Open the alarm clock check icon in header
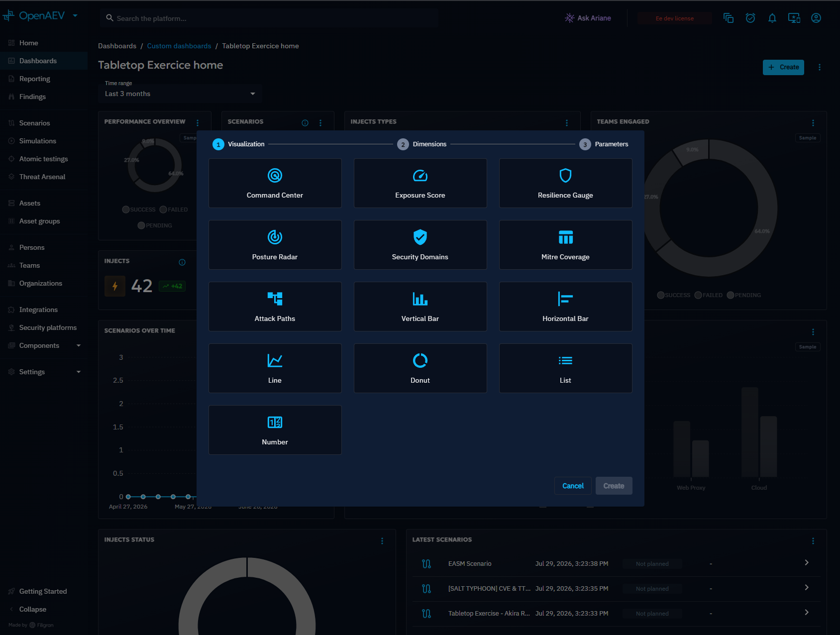Image resolution: width=840 pixels, height=635 pixels. [x=750, y=18]
